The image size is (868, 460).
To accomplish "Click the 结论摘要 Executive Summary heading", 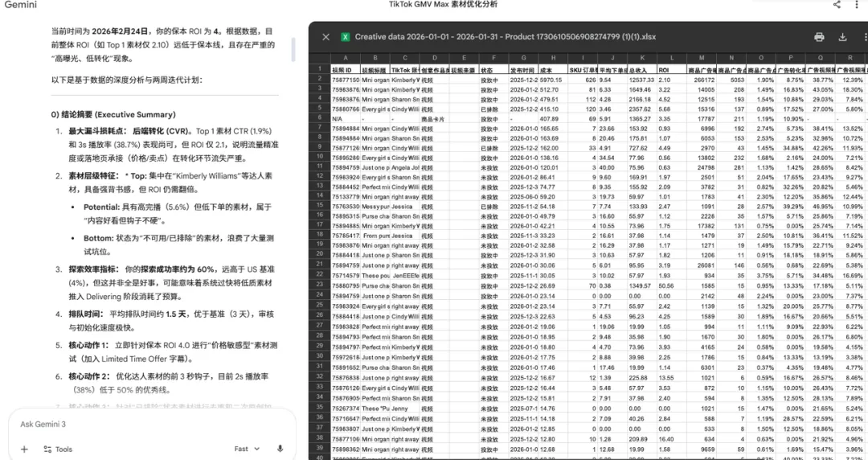I will coord(113,115).
